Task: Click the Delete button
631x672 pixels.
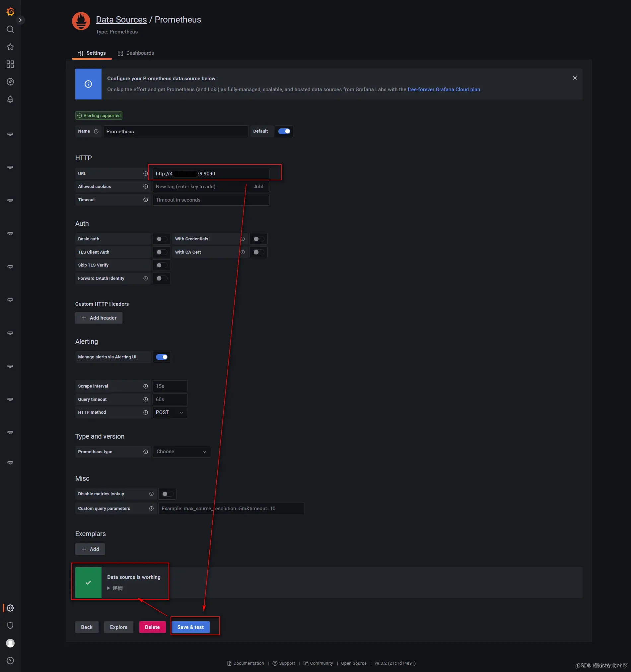Action: pyautogui.click(x=152, y=627)
